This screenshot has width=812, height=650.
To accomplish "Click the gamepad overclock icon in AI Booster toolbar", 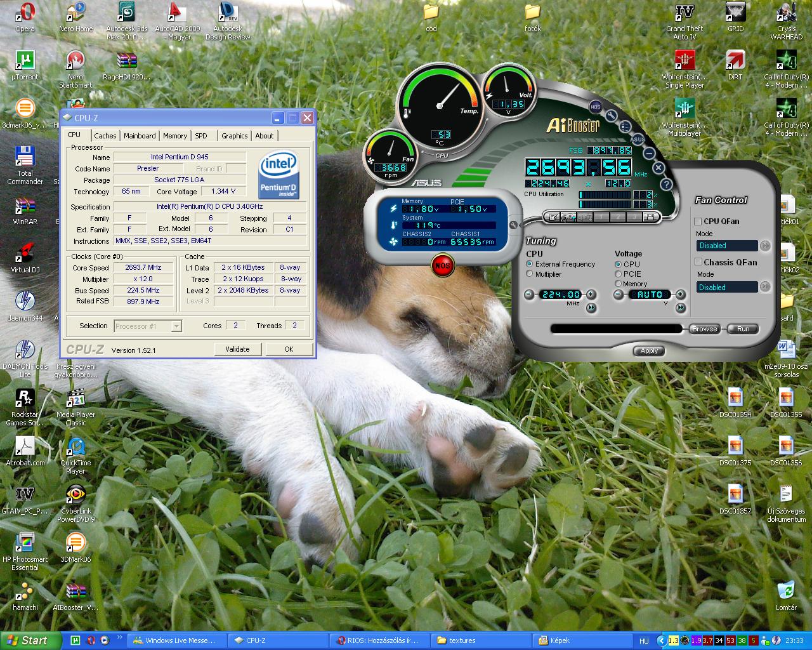I will [568, 217].
